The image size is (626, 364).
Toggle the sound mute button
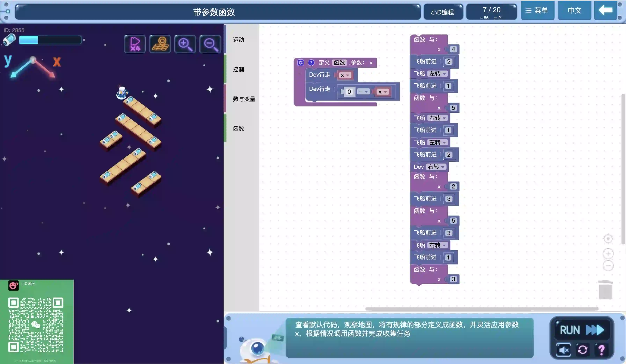(x=563, y=350)
